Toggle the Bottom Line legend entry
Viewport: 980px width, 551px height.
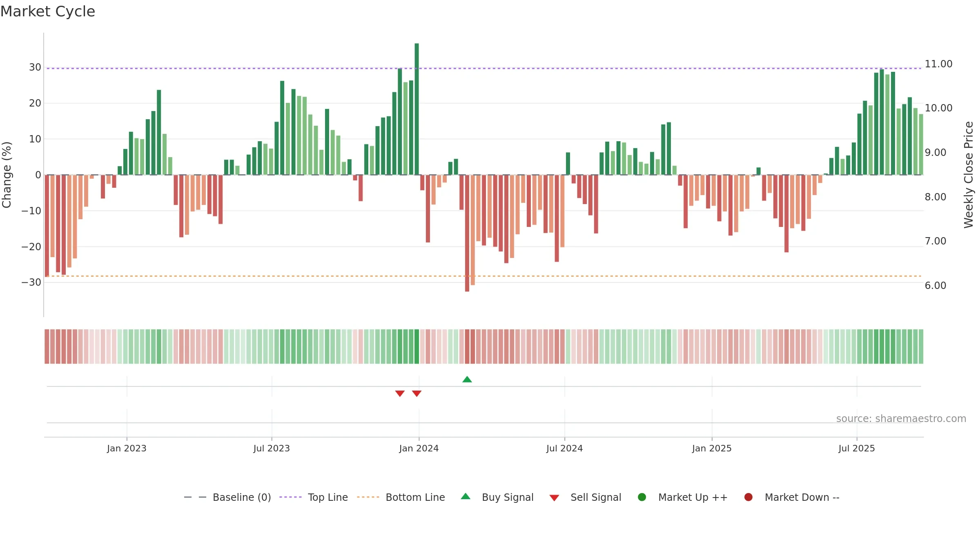401,497
